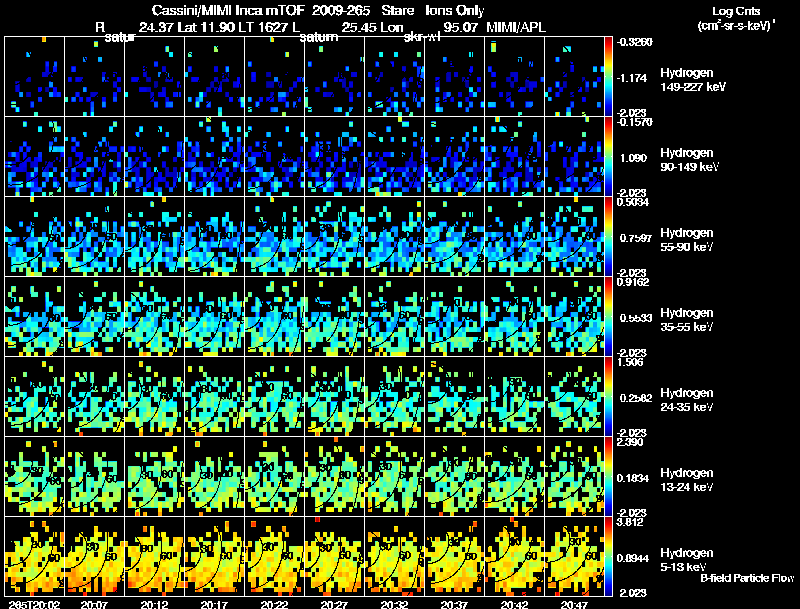
Task: Click the 'Ions Only' title text
Action: pos(454,11)
